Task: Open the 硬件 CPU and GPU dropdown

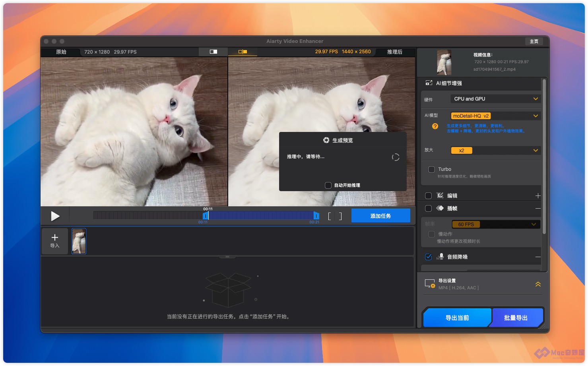Action: pos(495,99)
